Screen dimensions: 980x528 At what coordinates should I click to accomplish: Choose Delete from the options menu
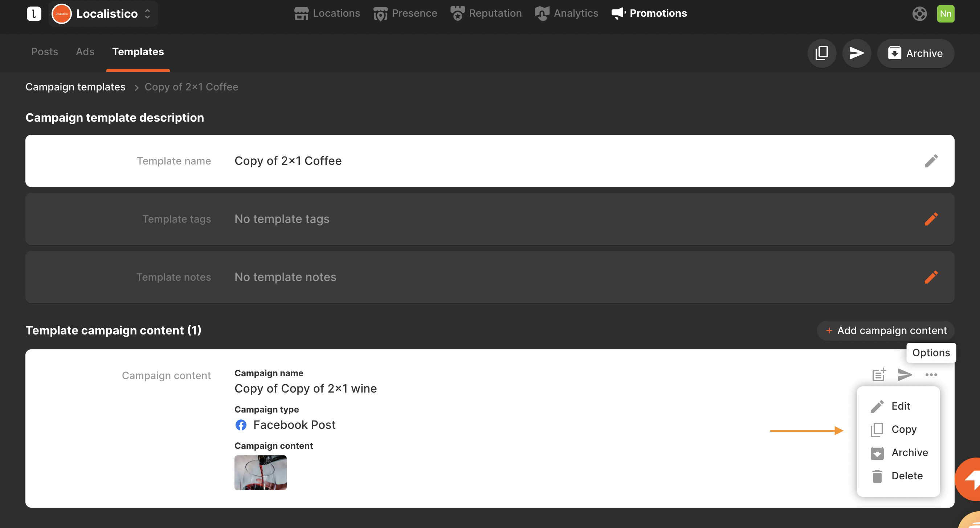click(x=898, y=476)
